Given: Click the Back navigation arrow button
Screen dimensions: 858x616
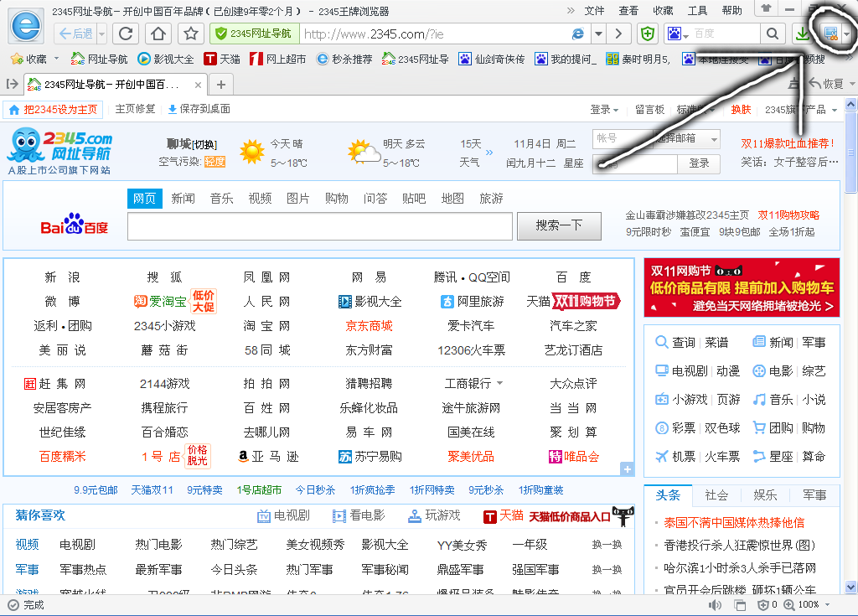Looking at the screenshot, I should (x=75, y=34).
